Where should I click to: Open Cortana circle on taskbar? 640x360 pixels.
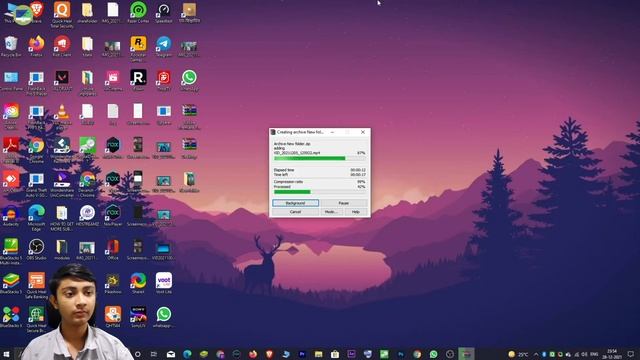[138, 354]
